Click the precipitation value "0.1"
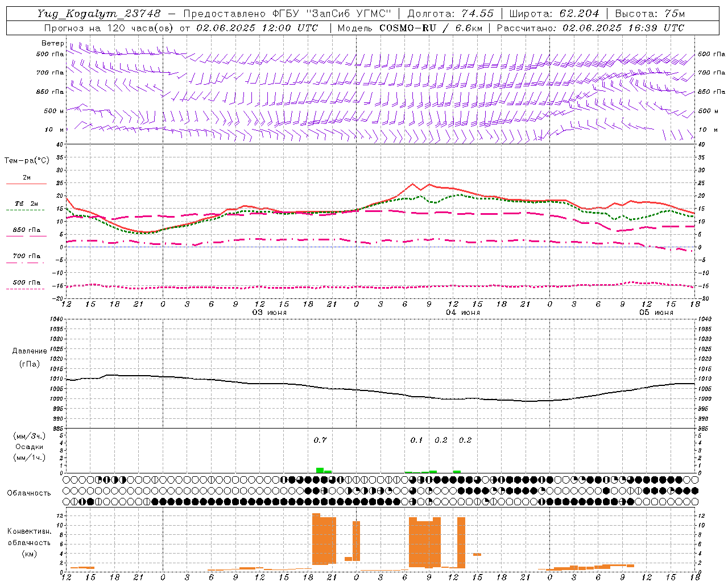The image size is (728, 582). (417, 440)
